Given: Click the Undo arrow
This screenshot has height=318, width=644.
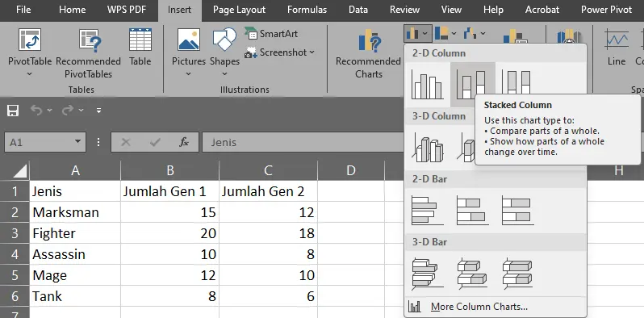Looking at the screenshot, I should coord(36,110).
